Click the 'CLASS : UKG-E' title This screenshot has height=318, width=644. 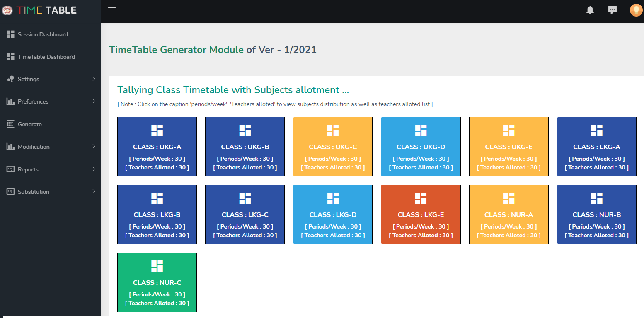508,147
